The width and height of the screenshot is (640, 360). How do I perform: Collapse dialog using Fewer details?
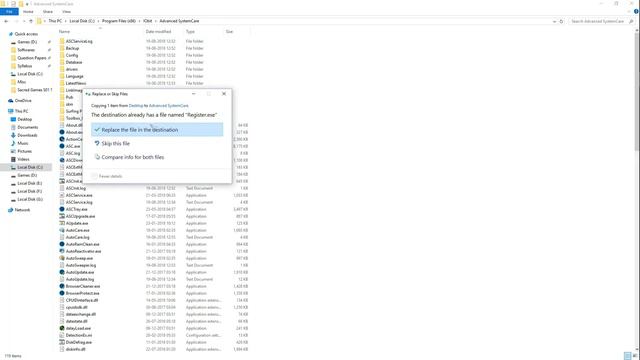pyautogui.click(x=107, y=176)
